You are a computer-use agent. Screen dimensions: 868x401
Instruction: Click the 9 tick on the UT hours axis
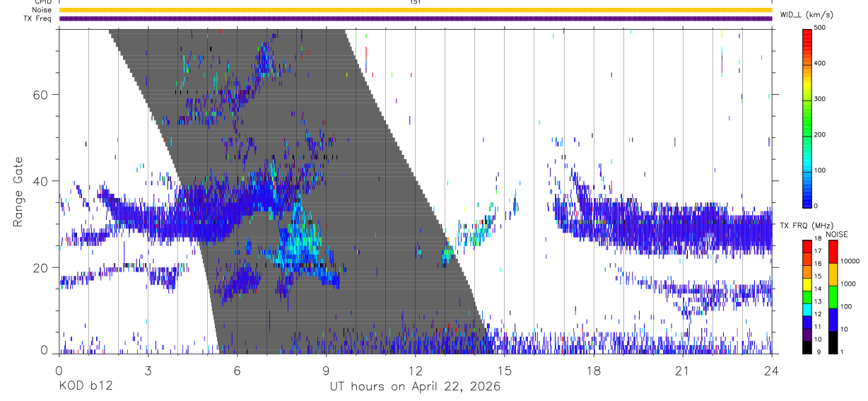(326, 371)
